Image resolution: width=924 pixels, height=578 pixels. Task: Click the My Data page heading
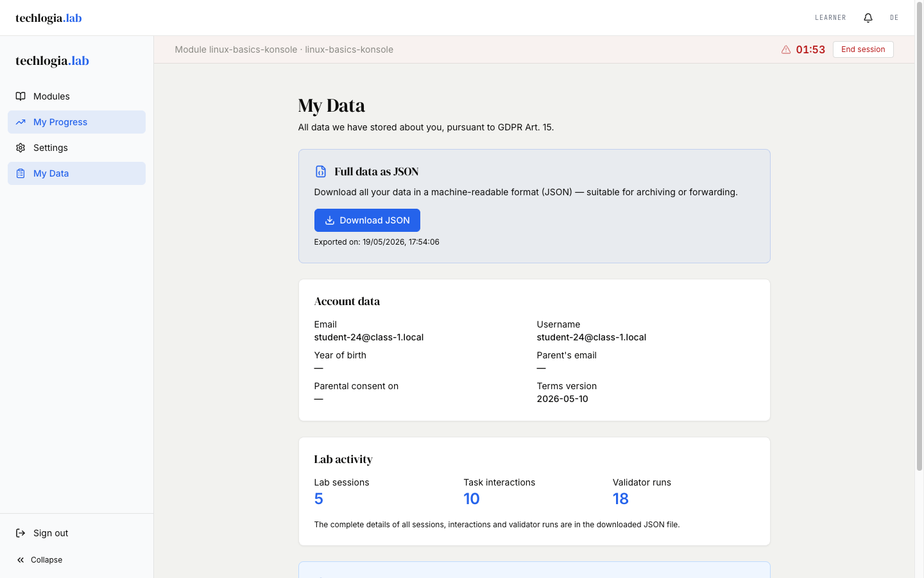click(x=332, y=105)
